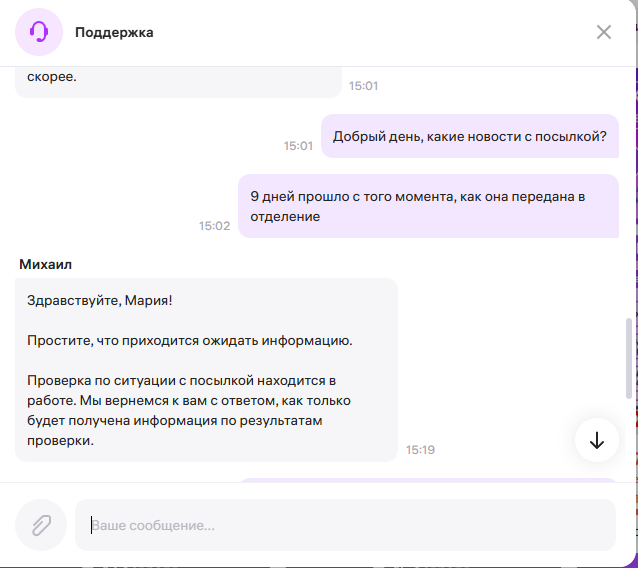This screenshot has width=638, height=568.
Task: Click the message bubble ending with "скорее."
Action: click(x=178, y=78)
